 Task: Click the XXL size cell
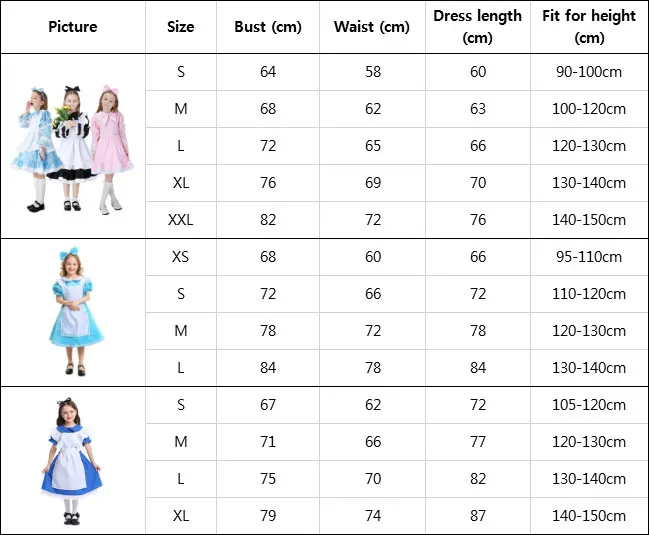click(180, 220)
